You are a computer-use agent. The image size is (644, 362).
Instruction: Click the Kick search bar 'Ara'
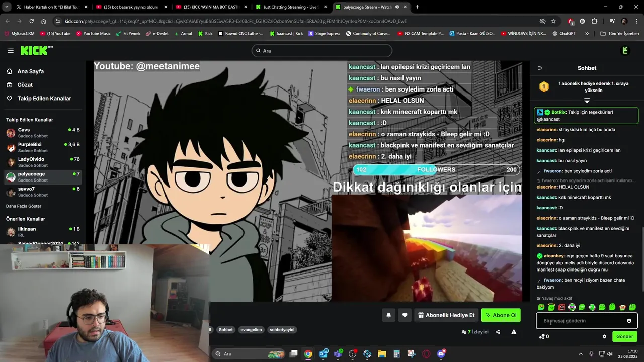(321, 51)
